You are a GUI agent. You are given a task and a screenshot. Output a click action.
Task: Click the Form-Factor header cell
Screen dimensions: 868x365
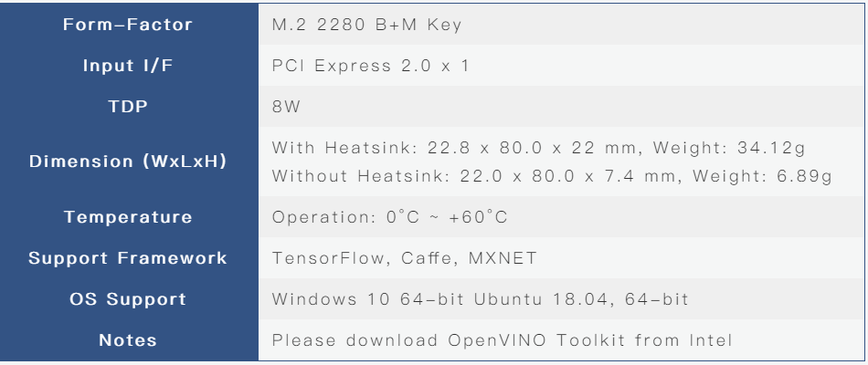pos(128,25)
